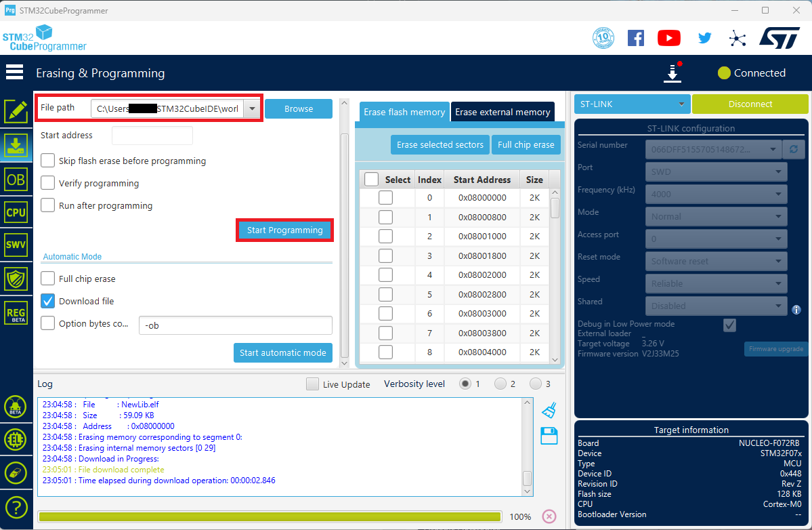The height and width of the screenshot is (530, 812).
Task: Expand the File path dropdown arrow
Action: click(252, 109)
